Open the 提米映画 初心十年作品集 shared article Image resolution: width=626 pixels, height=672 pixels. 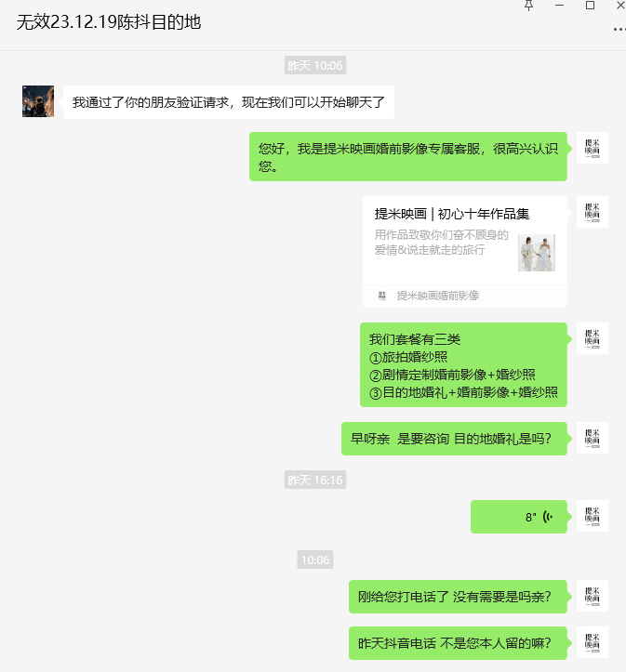465,252
